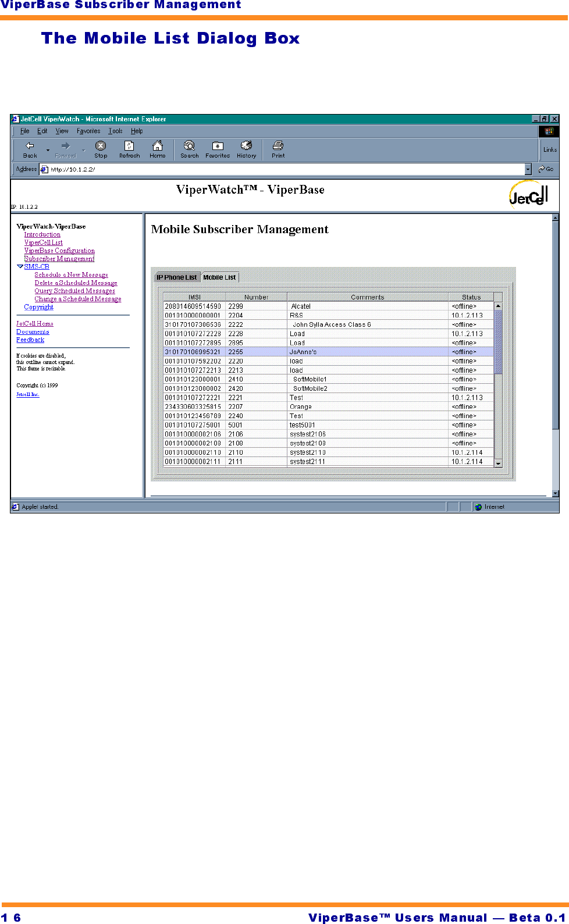The height and width of the screenshot is (924, 569).
Task: Open ViperBase Configuration link
Action: (x=59, y=251)
